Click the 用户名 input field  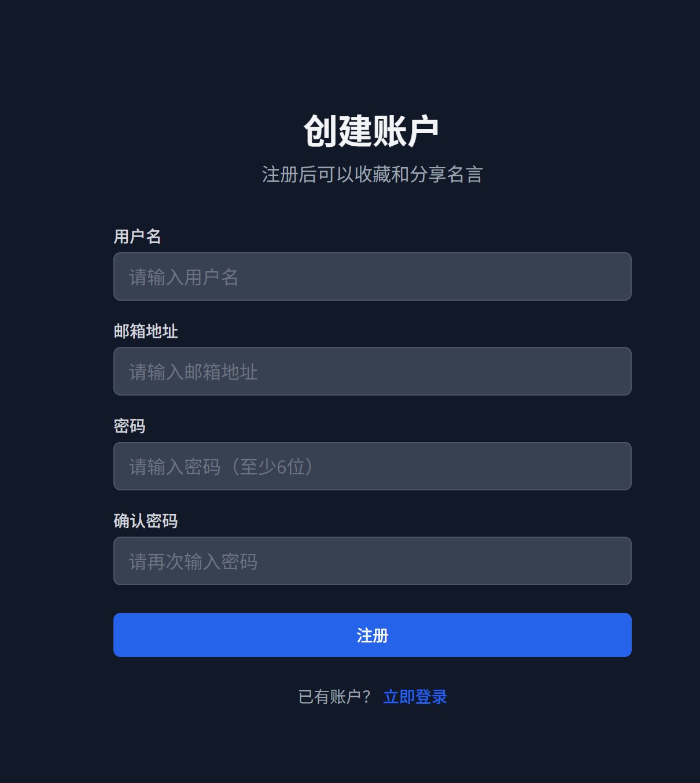(x=372, y=276)
